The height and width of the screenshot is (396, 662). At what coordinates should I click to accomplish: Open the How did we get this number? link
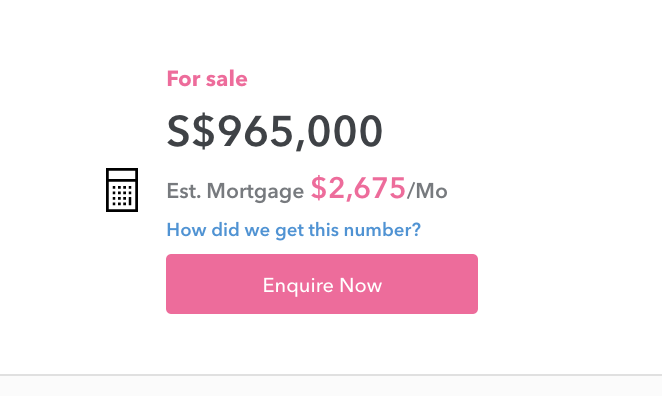293,231
